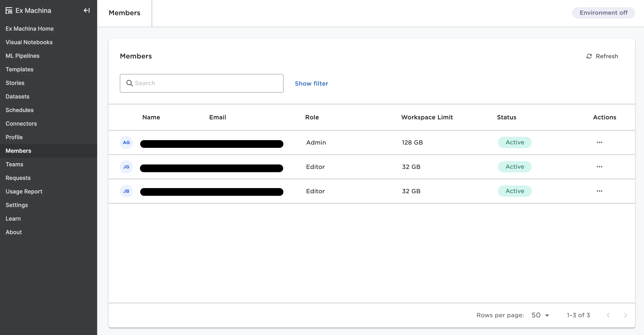Open actions menu for the JG member

tap(599, 167)
